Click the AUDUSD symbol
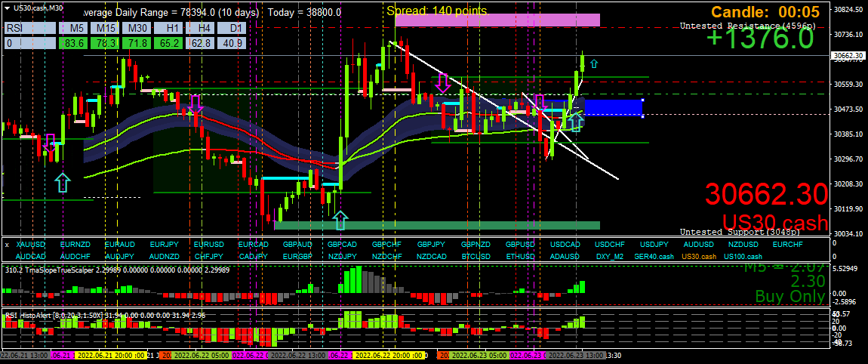 [699, 245]
